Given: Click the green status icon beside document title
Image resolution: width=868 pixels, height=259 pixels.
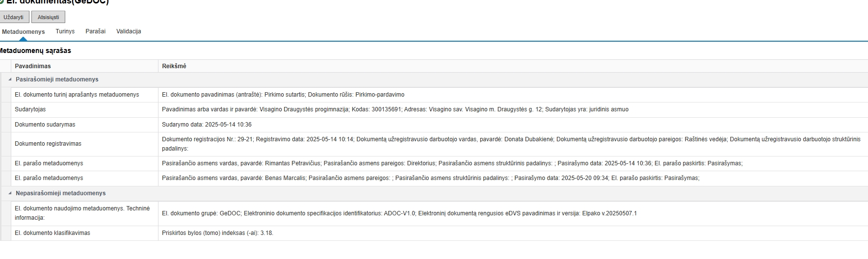Looking at the screenshot, I should click(1, 2).
